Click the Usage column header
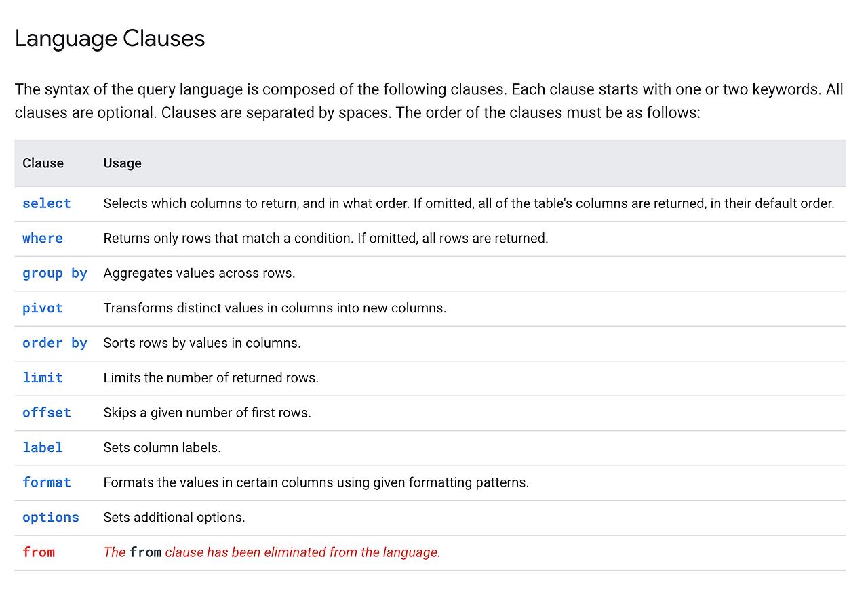This screenshot has height=597, width=868. pyautogui.click(x=122, y=163)
